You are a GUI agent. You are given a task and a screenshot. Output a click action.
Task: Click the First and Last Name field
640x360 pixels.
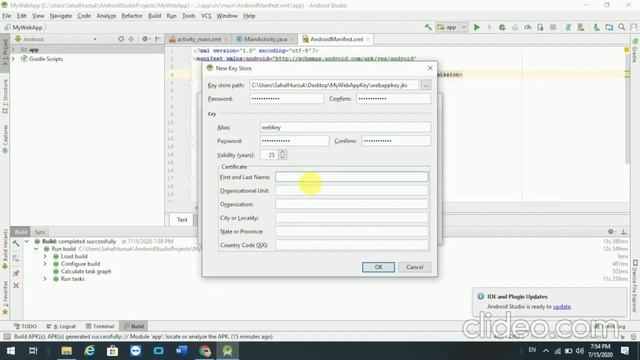point(351,177)
